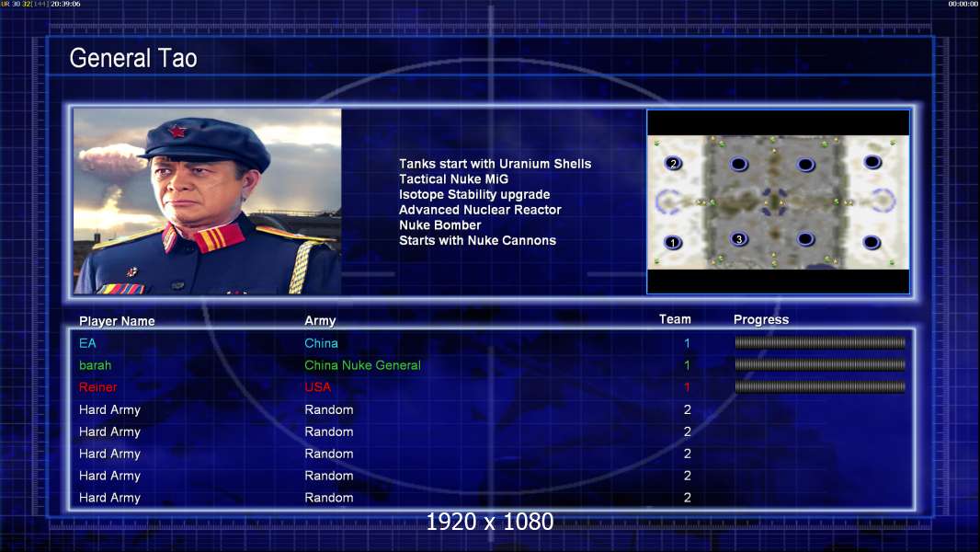980x552 pixels.
Task: Click the USA army entry
Action: point(317,387)
